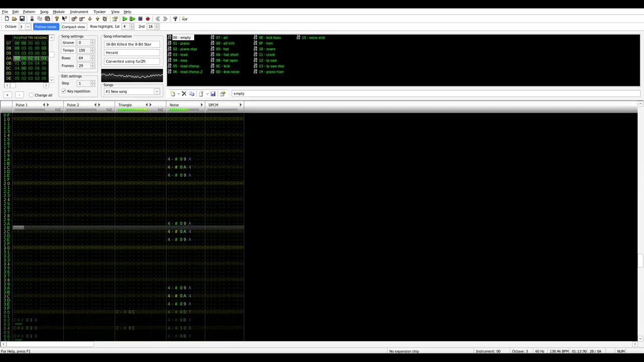644x362 pixels.
Task: Expand the load instrument dropdown arrow
Action: tap(207, 94)
